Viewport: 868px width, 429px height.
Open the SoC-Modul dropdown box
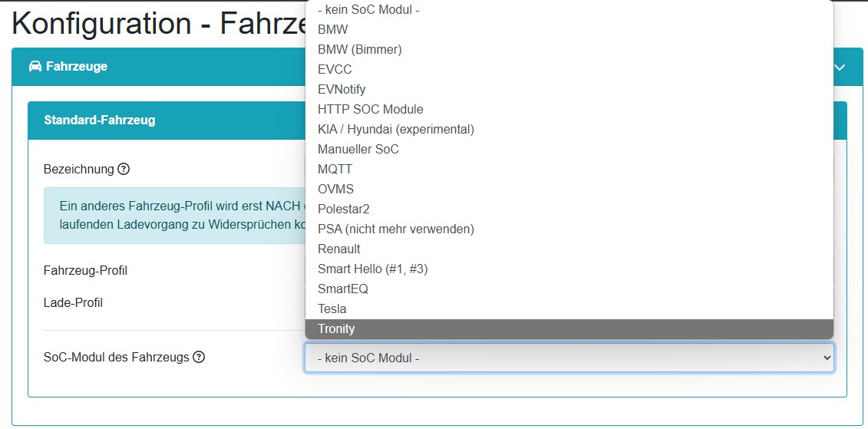pos(569,358)
